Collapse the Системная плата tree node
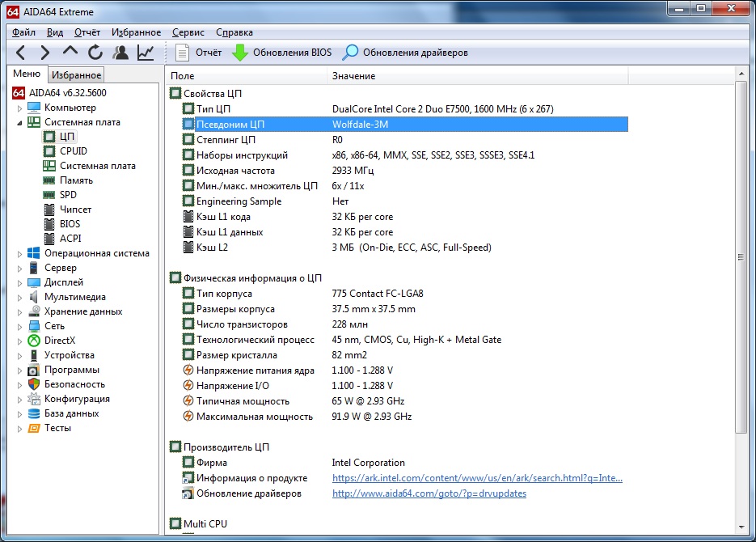The width and height of the screenshot is (756, 542). [x=19, y=122]
